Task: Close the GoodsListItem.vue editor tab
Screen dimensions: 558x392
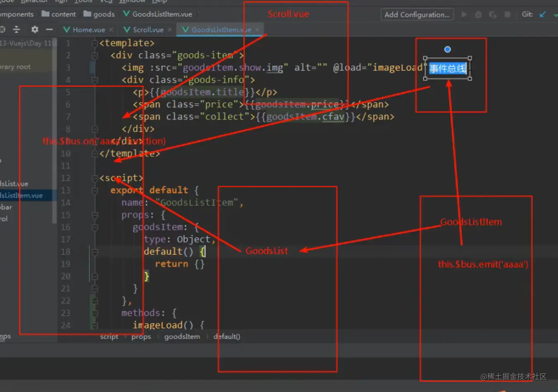Action: 257,30
